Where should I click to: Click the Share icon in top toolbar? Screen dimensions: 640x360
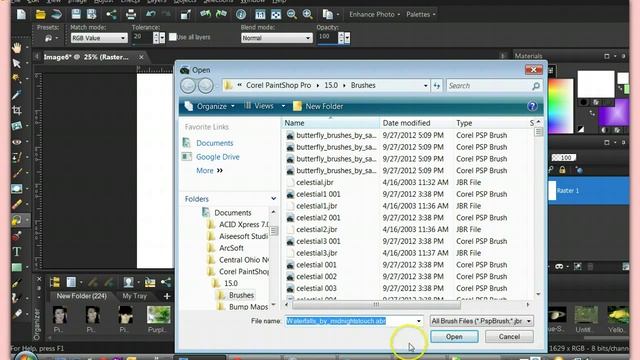point(111,14)
